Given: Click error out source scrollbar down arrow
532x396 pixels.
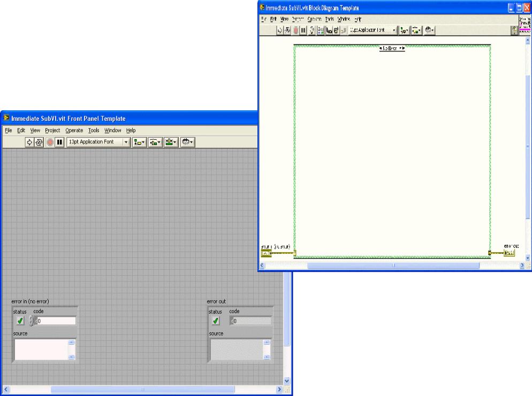Looking at the screenshot, I should [x=267, y=357].
